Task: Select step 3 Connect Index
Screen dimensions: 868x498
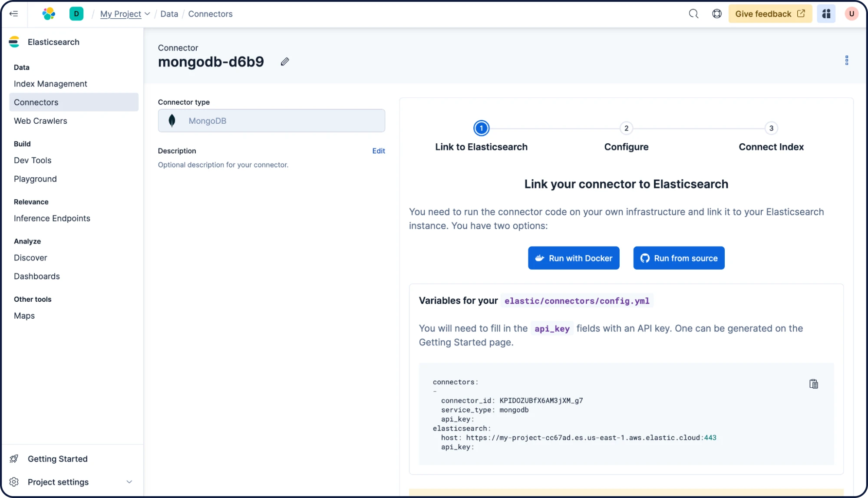Action: [771, 128]
